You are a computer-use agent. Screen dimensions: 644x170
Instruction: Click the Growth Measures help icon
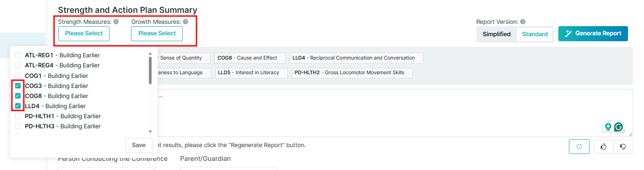pyautogui.click(x=186, y=22)
